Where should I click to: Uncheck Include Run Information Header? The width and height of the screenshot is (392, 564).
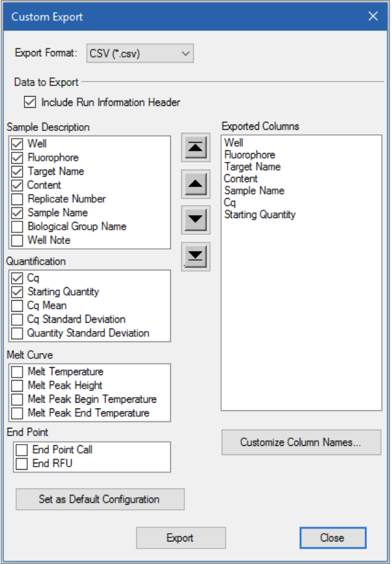30,103
